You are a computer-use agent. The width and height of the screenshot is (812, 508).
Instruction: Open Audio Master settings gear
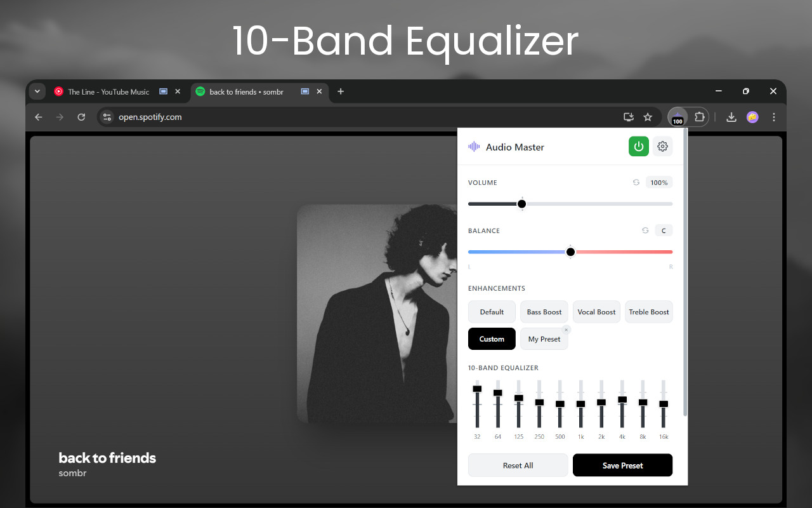[662, 146]
